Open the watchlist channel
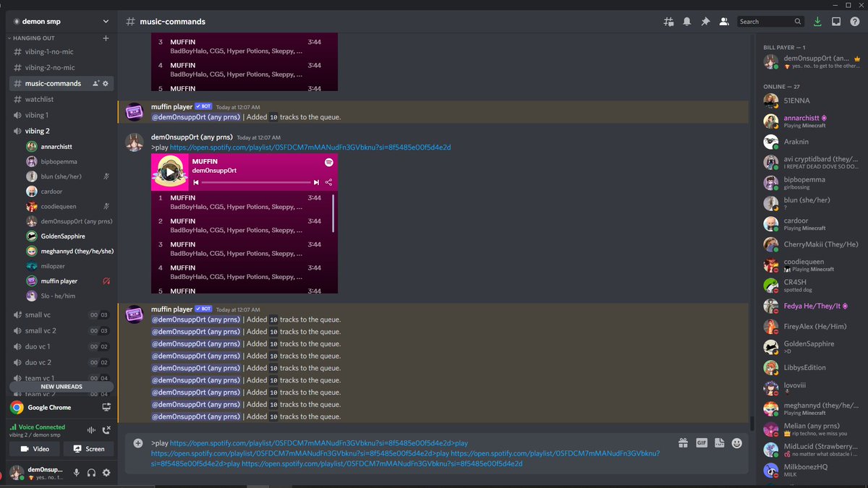This screenshot has width=868, height=488. (61, 99)
